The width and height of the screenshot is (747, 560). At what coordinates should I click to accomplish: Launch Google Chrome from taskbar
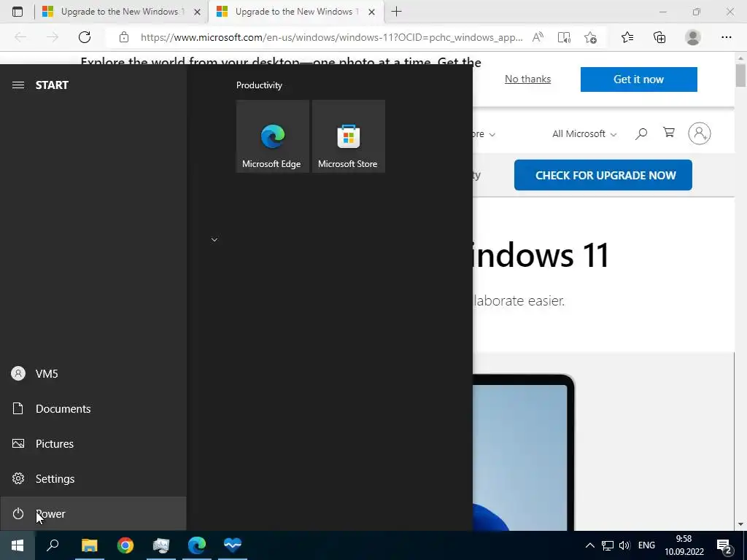point(125,545)
